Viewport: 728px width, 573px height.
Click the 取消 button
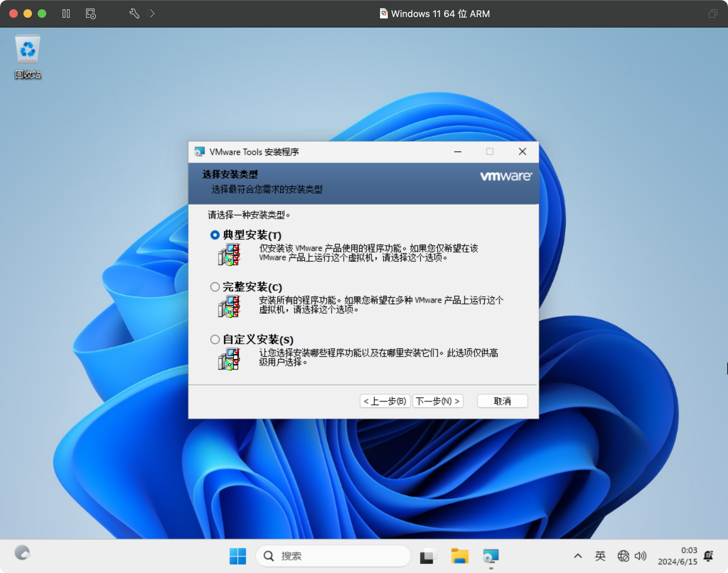point(502,401)
